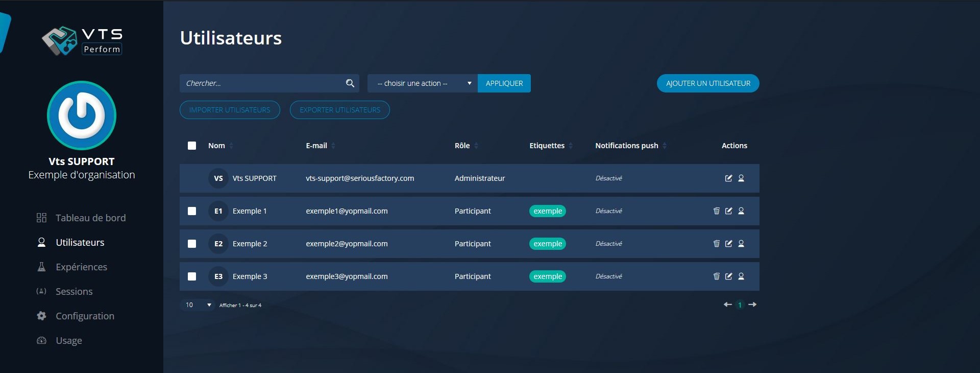Check the Exemple 1 row checkbox

click(192, 211)
